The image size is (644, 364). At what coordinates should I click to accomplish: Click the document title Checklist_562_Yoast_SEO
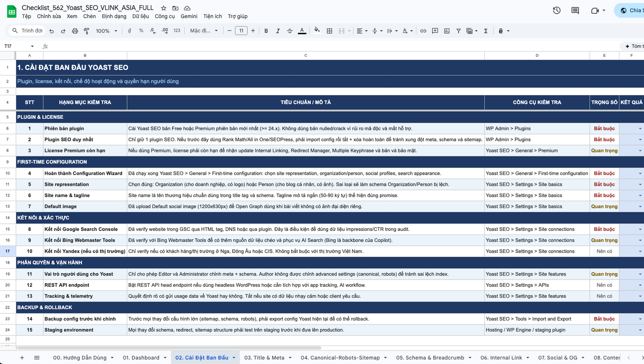tap(87, 8)
